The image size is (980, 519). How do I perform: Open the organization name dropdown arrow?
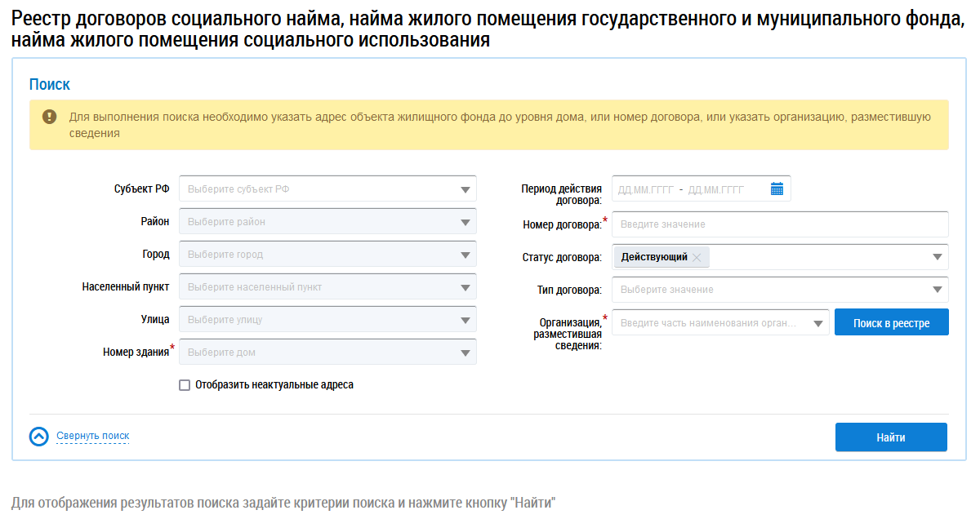[817, 323]
